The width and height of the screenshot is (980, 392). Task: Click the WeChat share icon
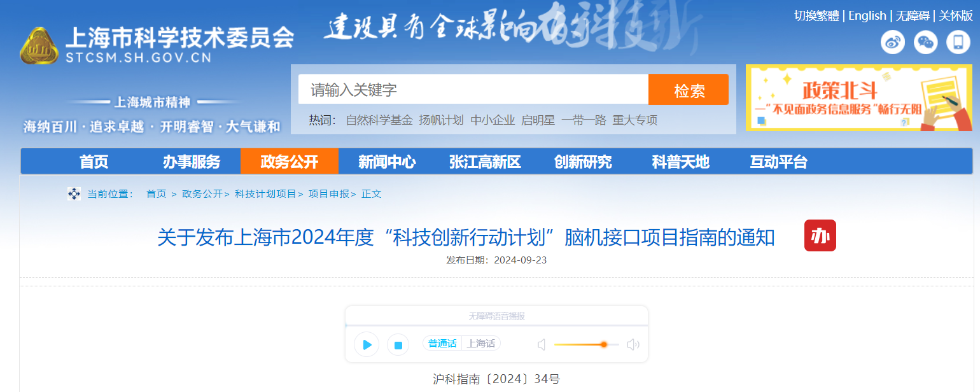pos(925,42)
